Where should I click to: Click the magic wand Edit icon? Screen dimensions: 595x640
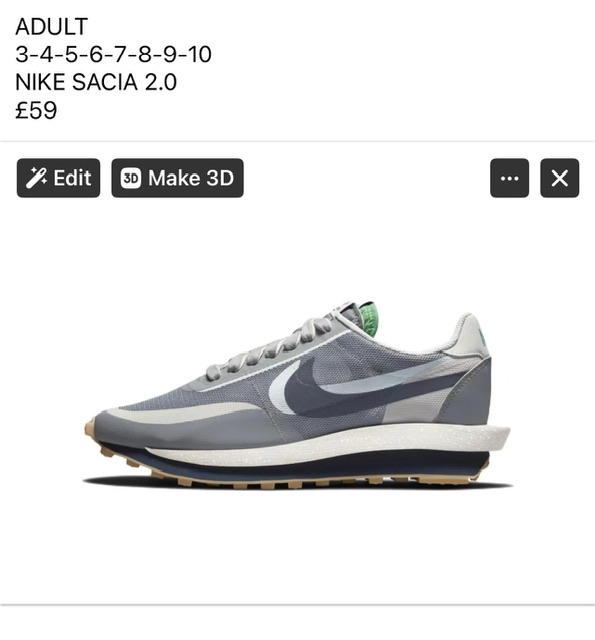36,178
